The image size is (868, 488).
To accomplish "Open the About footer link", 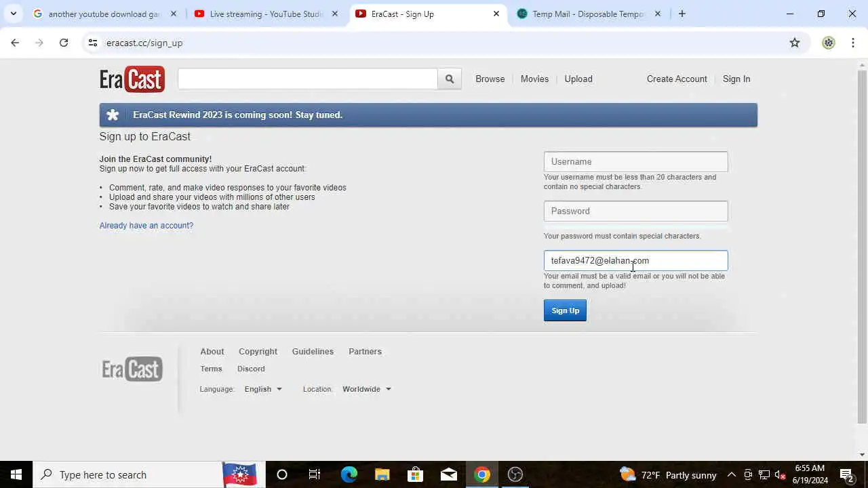I will (x=212, y=352).
